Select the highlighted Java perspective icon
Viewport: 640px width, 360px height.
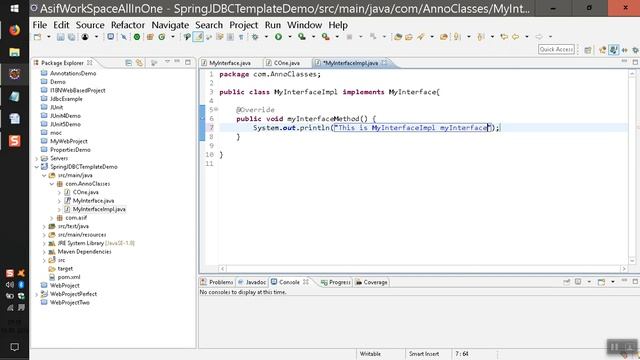[613, 50]
